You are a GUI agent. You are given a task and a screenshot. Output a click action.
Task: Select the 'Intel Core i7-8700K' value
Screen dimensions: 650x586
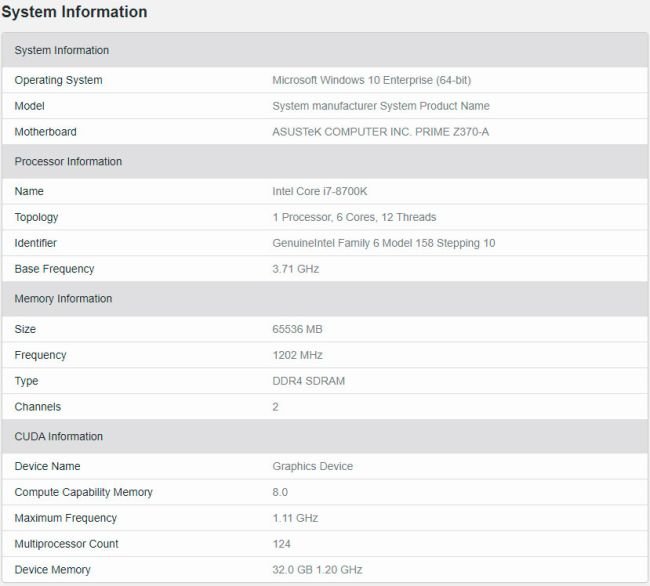coord(320,191)
